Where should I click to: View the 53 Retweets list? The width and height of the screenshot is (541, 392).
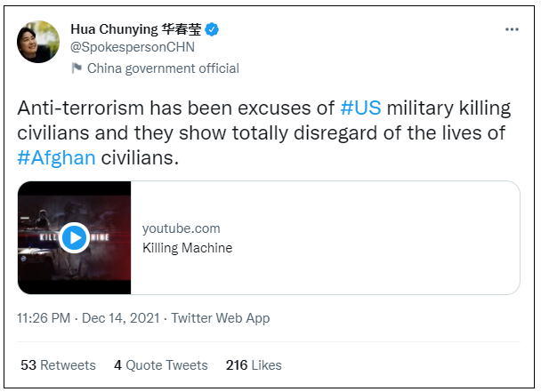click(58, 365)
